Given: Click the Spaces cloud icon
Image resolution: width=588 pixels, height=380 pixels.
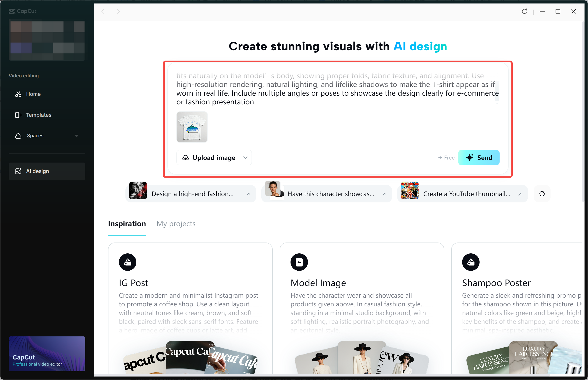Looking at the screenshot, I should click(x=18, y=136).
